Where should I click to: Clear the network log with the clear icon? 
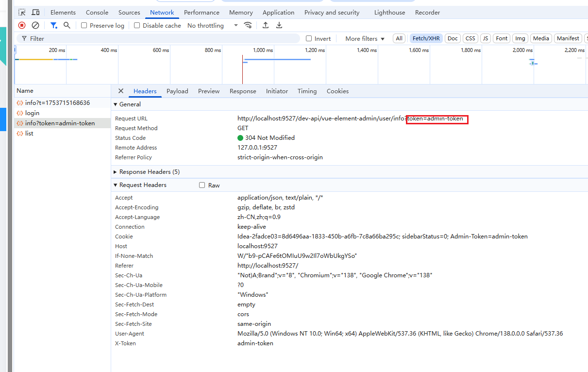(x=35, y=25)
